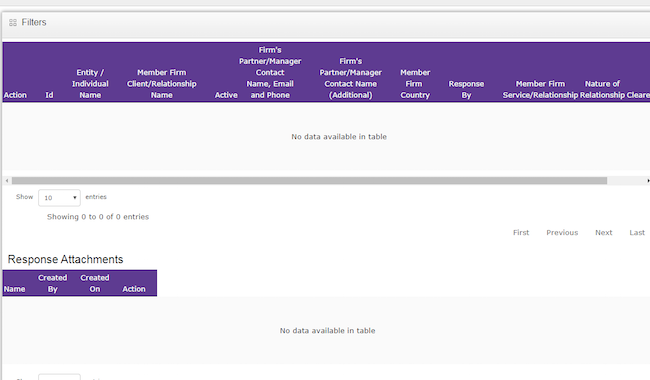This screenshot has width=650, height=380.
Task: Click the horizontal scrollbar right arrow
Action: (648, 181)
